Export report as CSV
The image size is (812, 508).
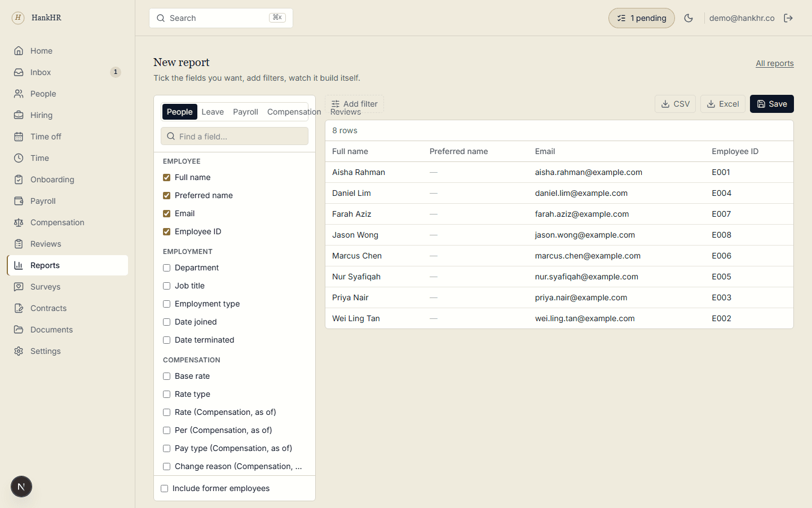pos(675,104)
